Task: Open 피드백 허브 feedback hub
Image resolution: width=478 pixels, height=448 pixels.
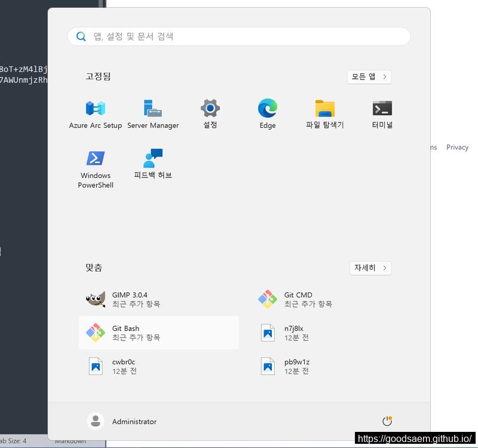Action: [x=153, y=165]
